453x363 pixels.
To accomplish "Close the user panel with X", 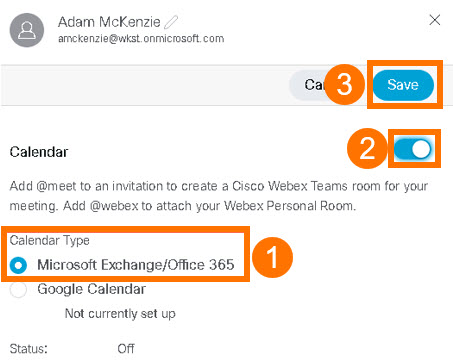I will point(435,20).
